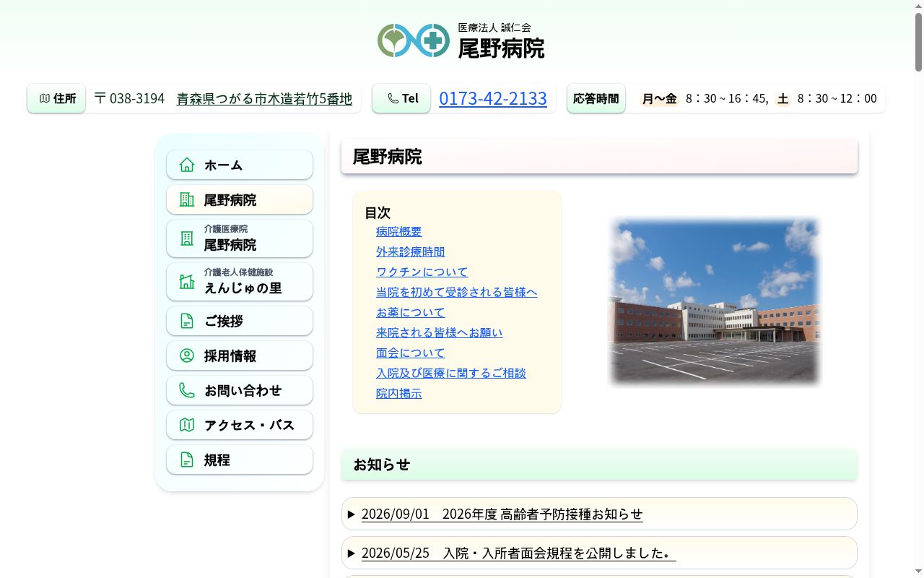Select the アクセス・バス menu item

(240, 425)
